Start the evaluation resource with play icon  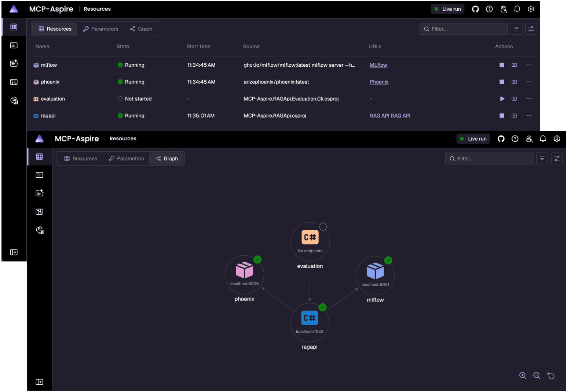coord(502,99)
